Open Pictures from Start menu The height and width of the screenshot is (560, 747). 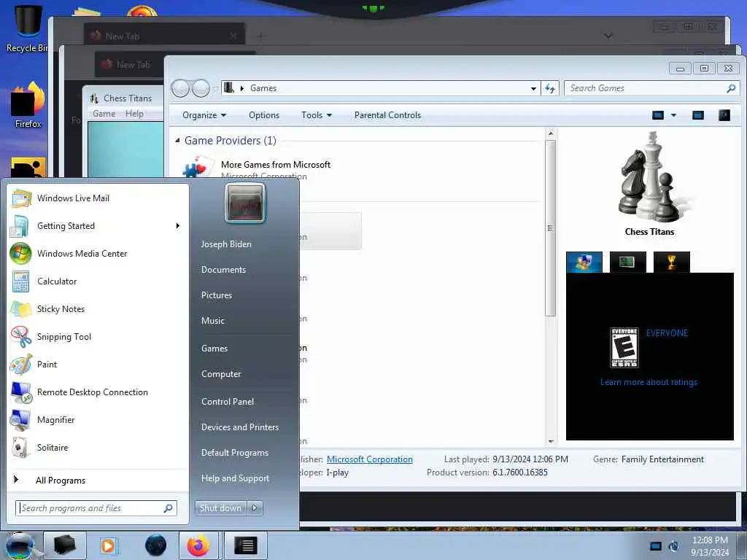pos(216,295)
